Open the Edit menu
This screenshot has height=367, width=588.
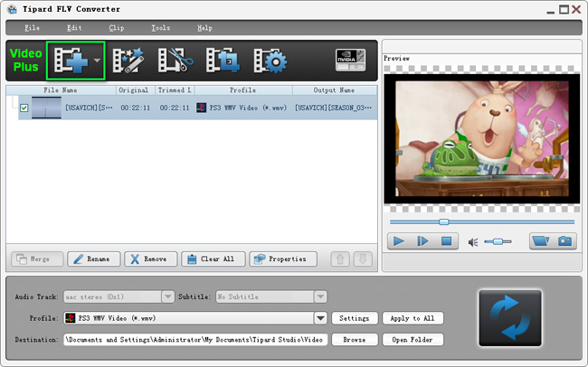(74, 28)
